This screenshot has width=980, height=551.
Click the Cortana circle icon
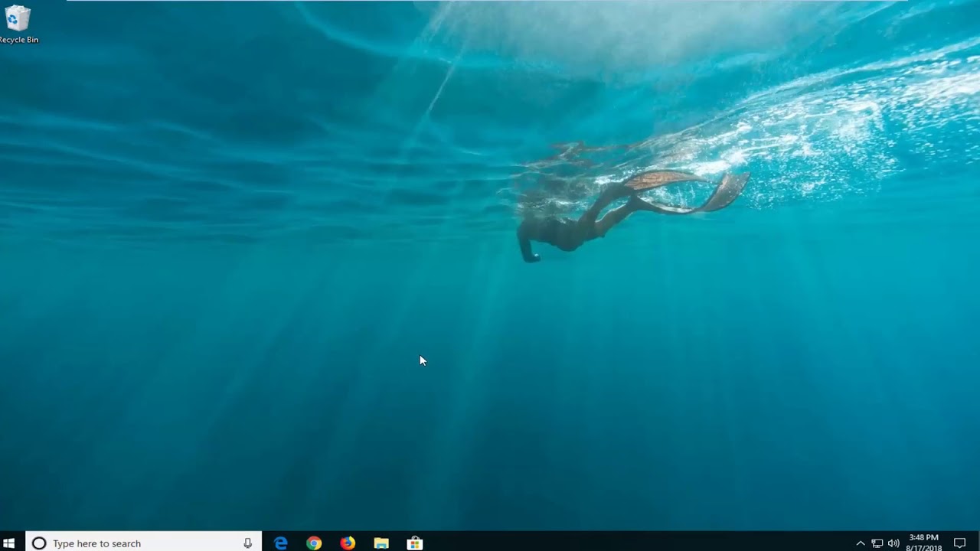pyautogui.click(x=39, y=543)
